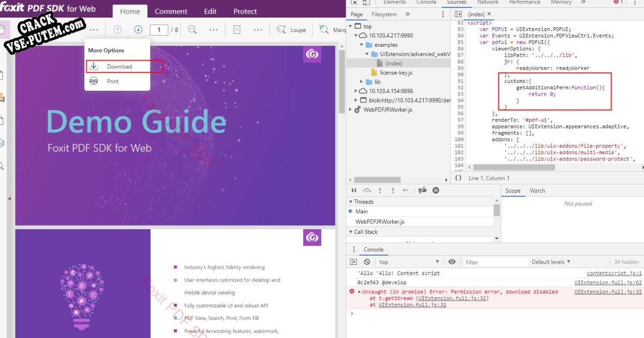644x338 pixels.
Task: Toggle pause on exceptions
Action: click(436, 190)
